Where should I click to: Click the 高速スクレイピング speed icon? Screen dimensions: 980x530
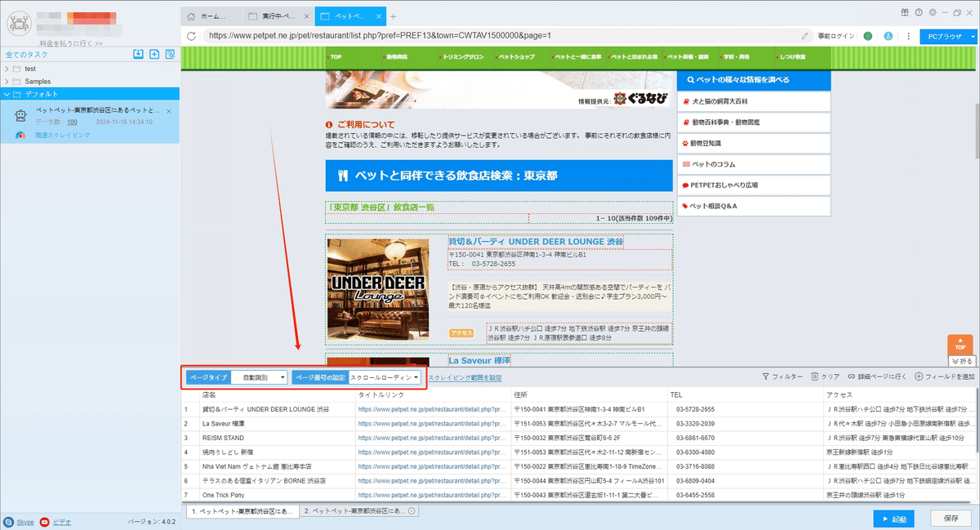coord(20,136)
